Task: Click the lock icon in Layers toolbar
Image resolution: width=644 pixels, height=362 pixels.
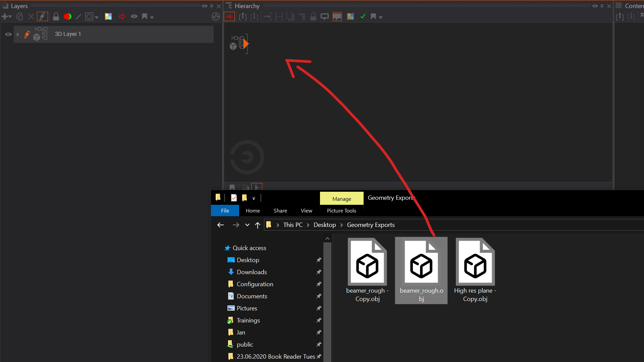Action: coord(56,16)
